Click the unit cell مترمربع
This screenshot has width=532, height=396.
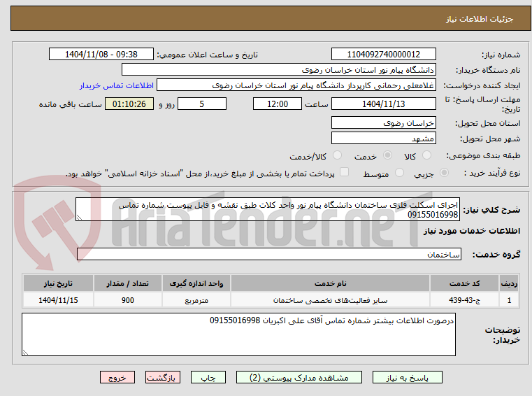tap(196, 300)
